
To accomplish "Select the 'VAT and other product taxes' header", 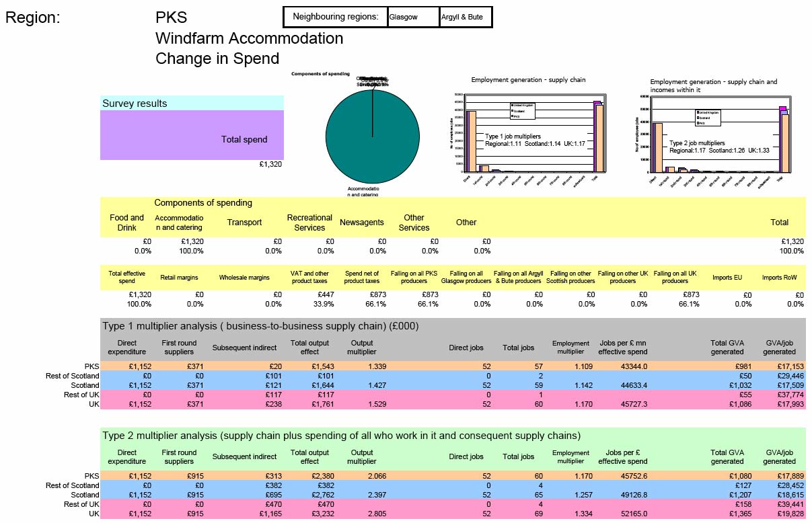I will (x=309, y=277).
